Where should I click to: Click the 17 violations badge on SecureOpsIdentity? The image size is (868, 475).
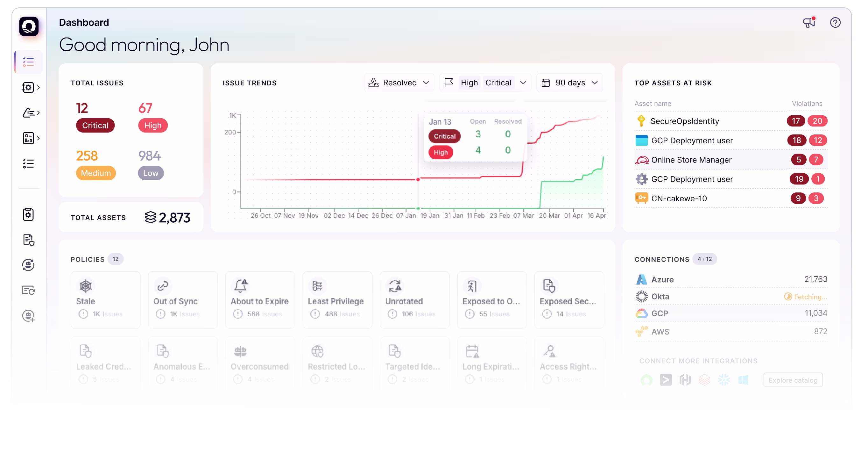tap(795, 121)
